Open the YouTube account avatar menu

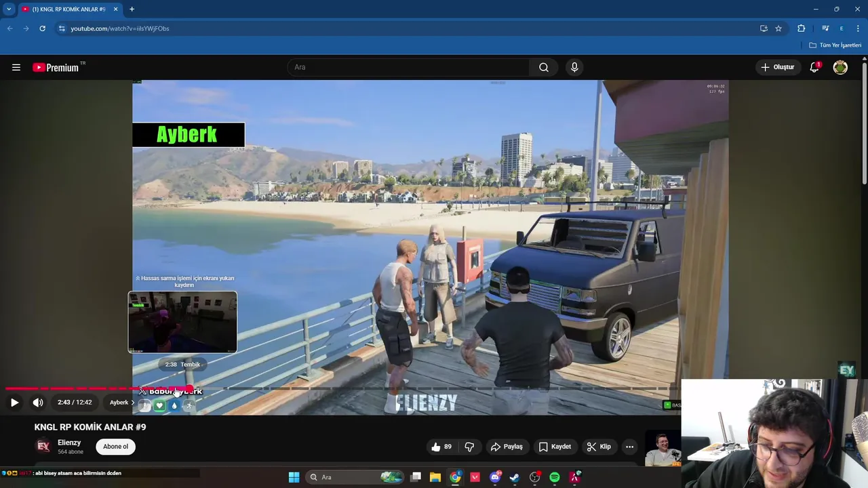[840, 67]
